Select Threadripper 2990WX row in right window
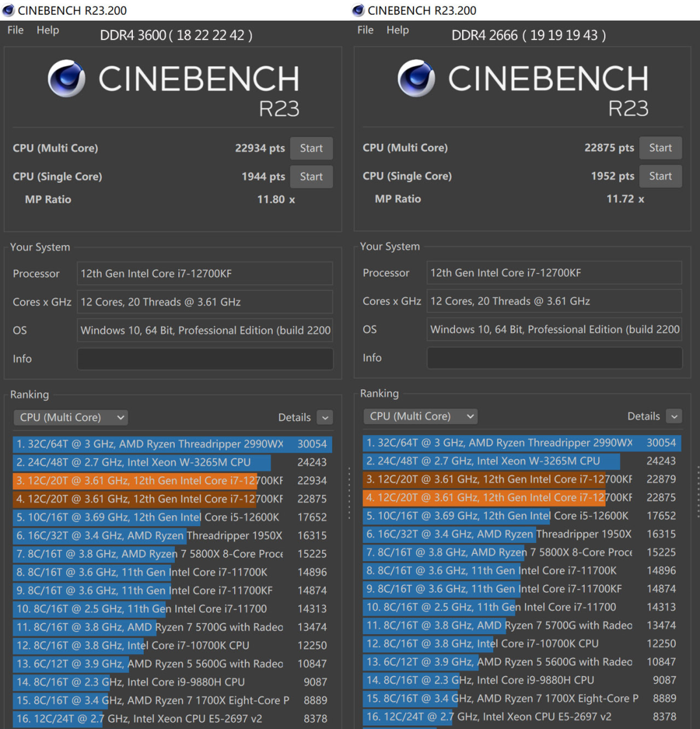This screenshot has height=729, width=700. coord(522,442)
